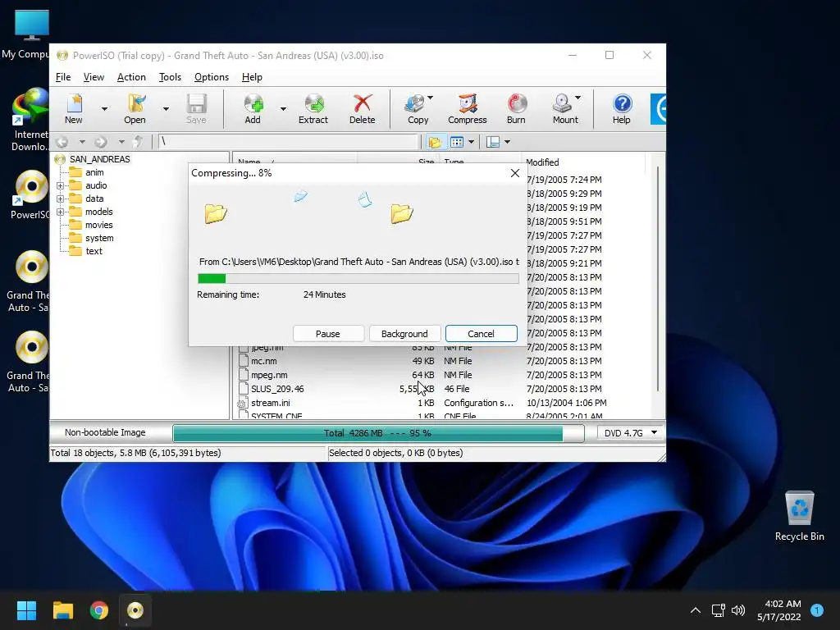Click the compression progress bar
Screen dimensions: 840x630
point(358,279)
